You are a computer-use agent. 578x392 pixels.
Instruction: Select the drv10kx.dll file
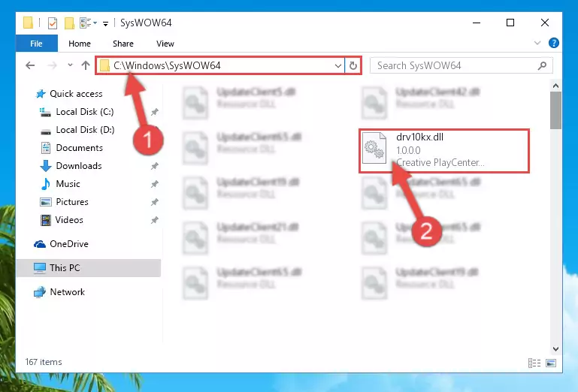click(444, 151)
